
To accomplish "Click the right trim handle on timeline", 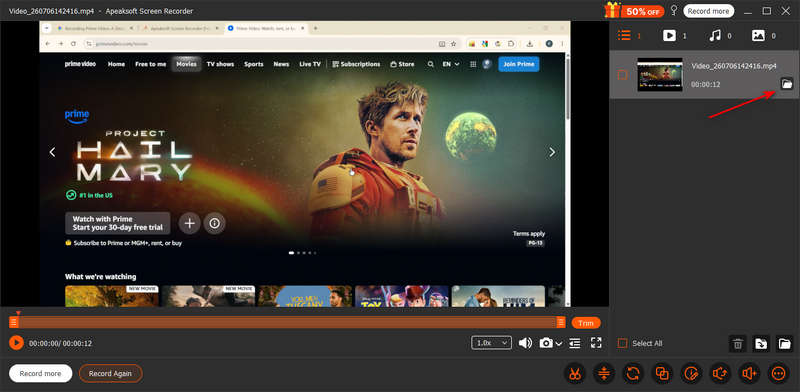I will [x=561, y=322].
